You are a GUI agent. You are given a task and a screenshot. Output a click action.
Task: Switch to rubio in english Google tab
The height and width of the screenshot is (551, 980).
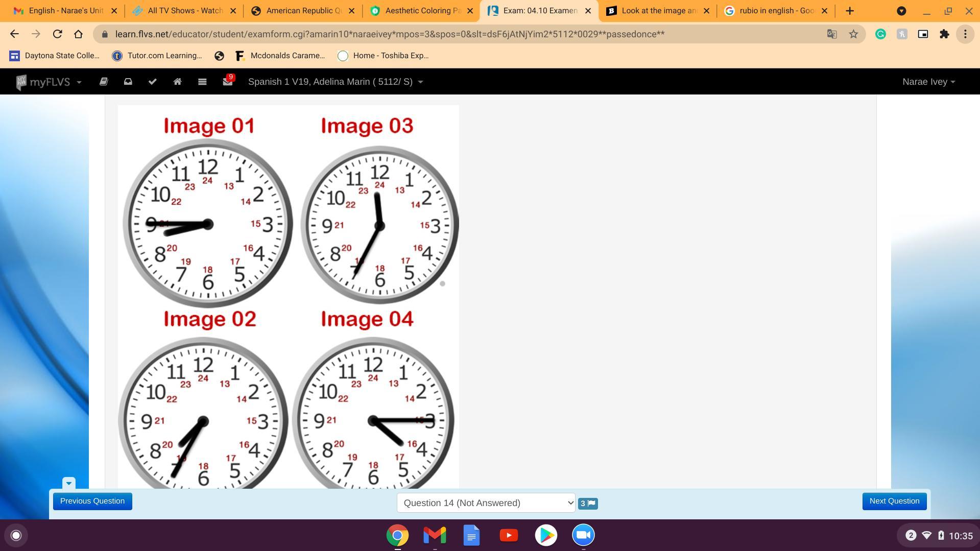776,11
